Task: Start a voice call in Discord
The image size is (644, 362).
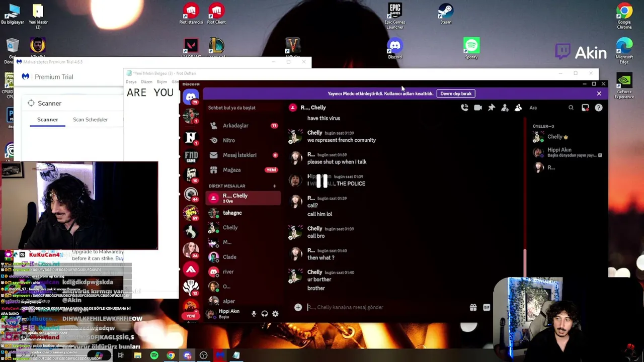Action: pos(464,108)
